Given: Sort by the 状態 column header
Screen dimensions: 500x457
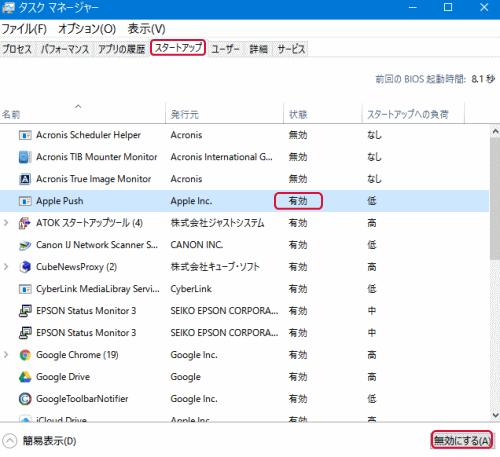Looking at the screenshot, I should point(323,114).
